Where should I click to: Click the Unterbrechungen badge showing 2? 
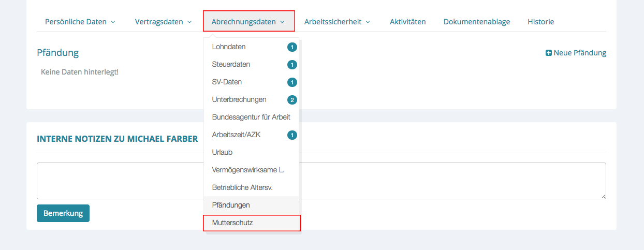[x=292, y=100]
